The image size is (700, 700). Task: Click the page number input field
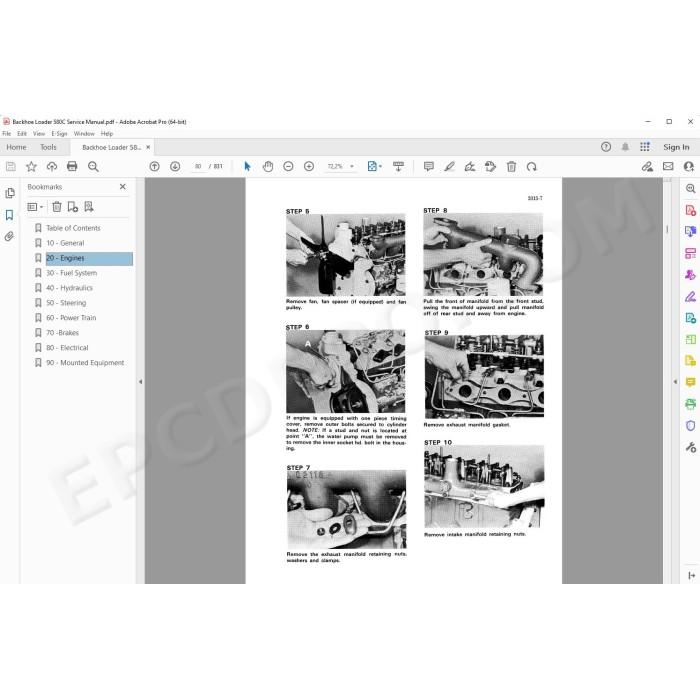pos(198,167)
